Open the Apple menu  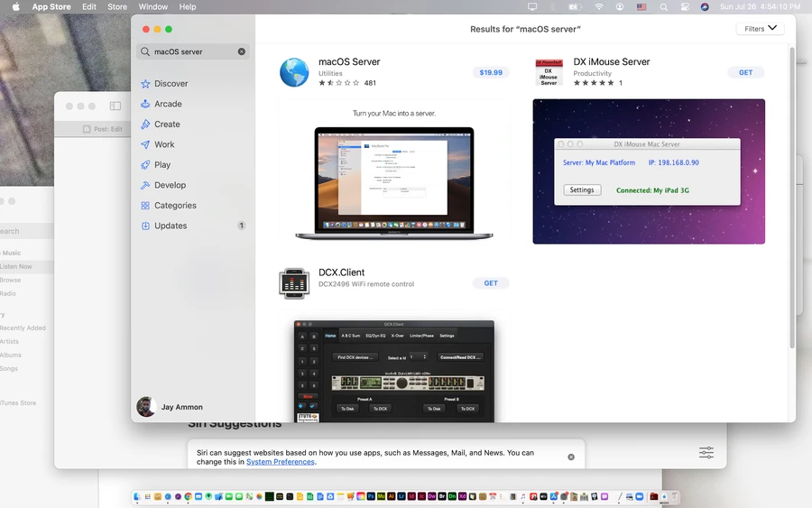(x=16, y=6)
